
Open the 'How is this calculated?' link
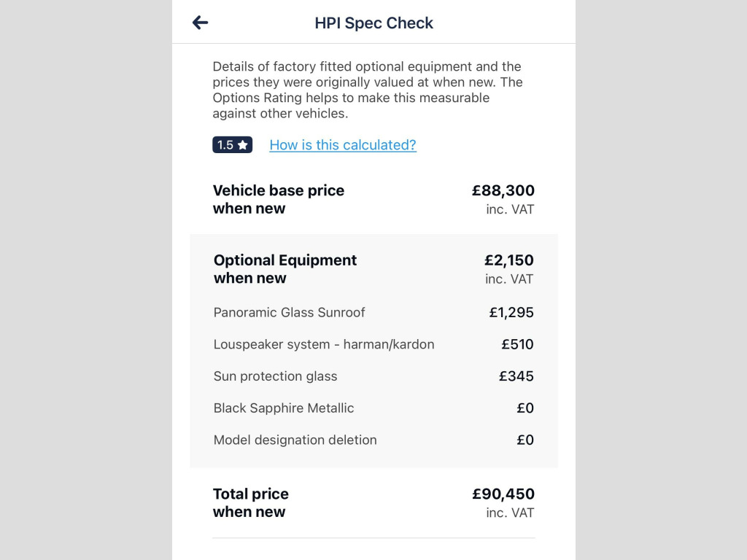click(343, 145)
